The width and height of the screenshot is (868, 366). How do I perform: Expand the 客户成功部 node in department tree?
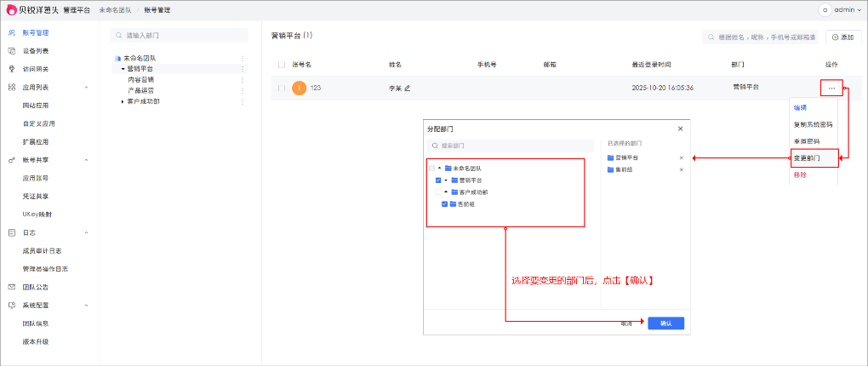[x=123, y=101]
